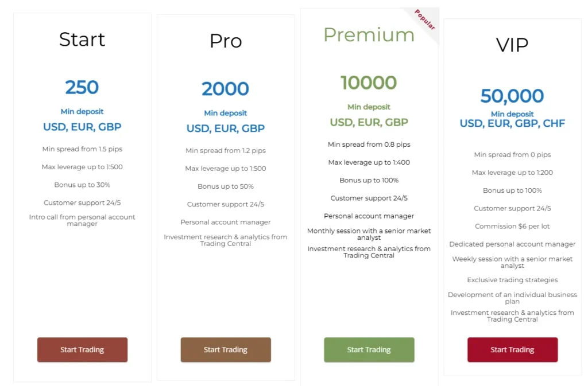Select Bonus up to 50% on Pro plan

pyautogui.click(x=225, y=186)
